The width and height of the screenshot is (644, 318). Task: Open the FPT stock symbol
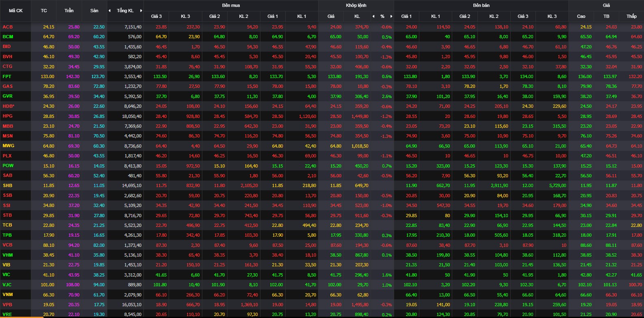coord(7,76)
